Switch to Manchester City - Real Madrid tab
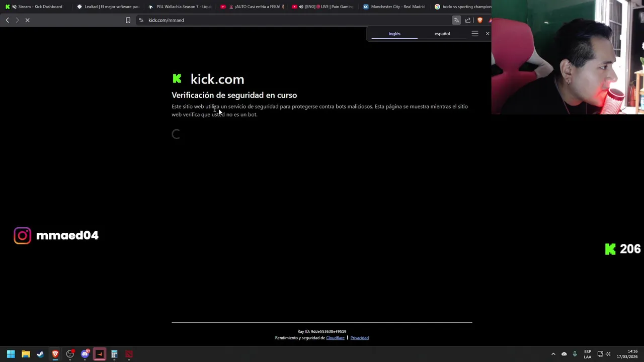 coord(394,7)
